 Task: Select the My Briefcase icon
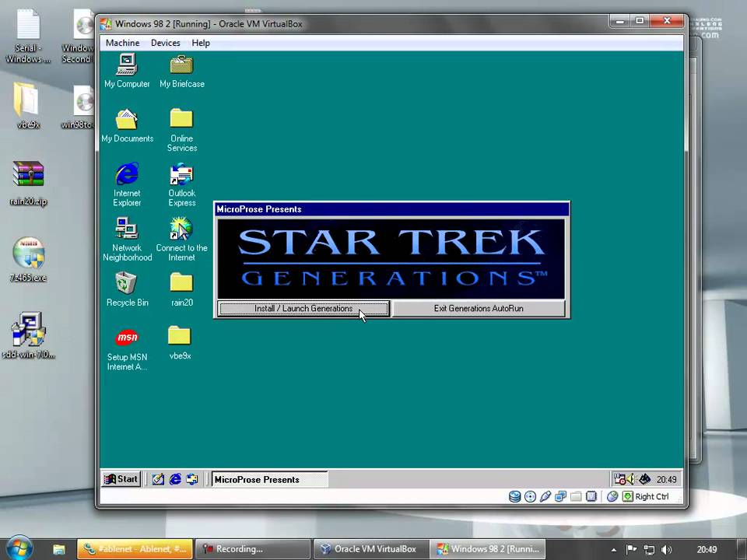click(x=181, y=71)
